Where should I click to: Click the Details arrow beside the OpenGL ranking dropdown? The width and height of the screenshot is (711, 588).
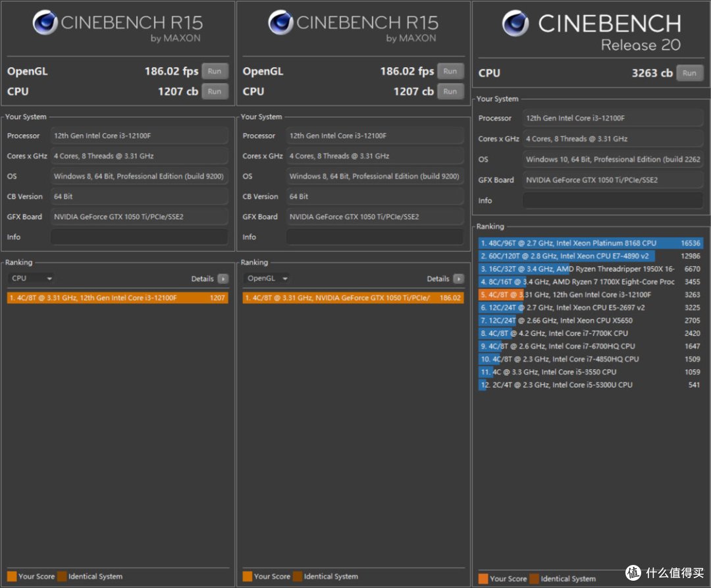[x=458, y=279]
